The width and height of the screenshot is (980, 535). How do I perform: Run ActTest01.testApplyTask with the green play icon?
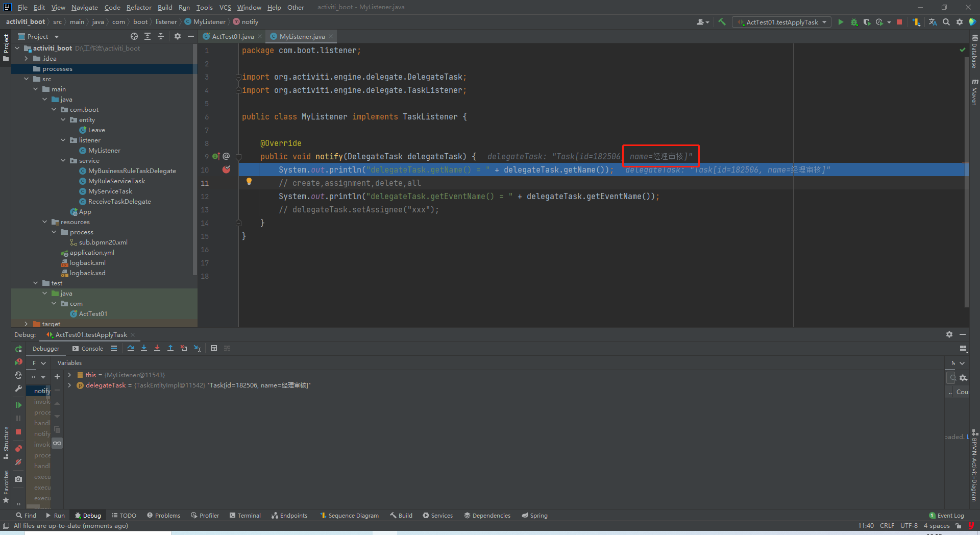(841, 22)
